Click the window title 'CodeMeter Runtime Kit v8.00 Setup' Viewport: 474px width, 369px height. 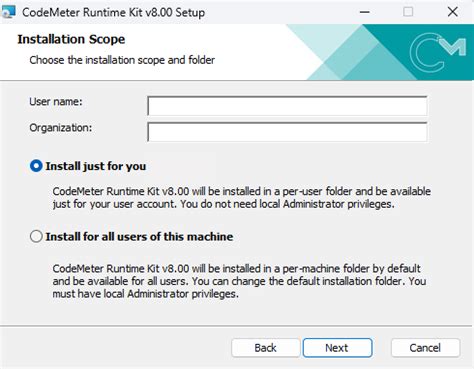point(113,12)
